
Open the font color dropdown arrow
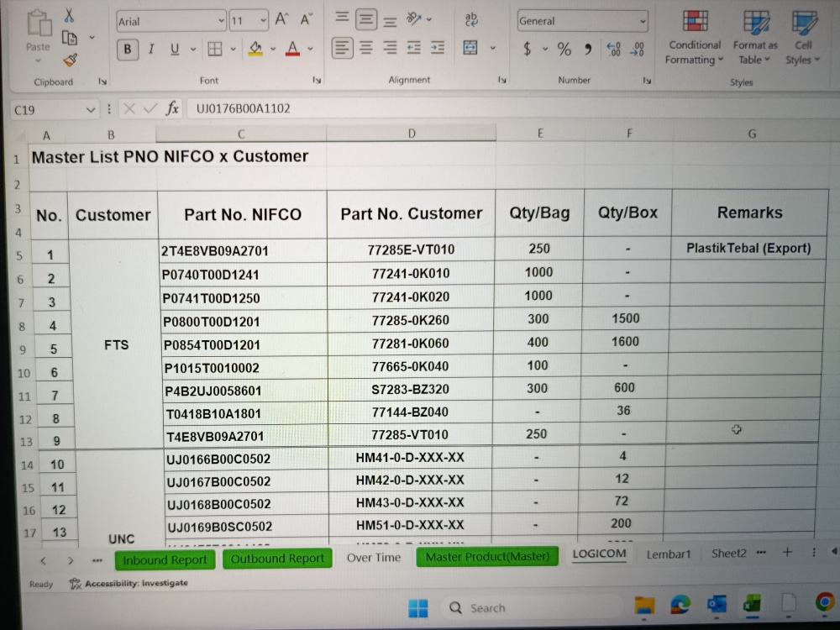click(x=310, y=50)
